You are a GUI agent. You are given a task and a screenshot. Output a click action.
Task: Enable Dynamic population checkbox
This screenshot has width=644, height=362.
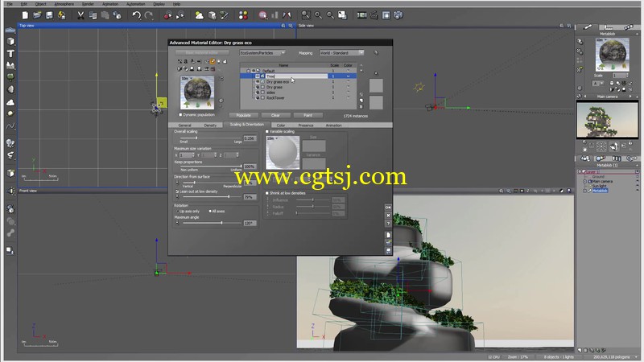[180, 115]
